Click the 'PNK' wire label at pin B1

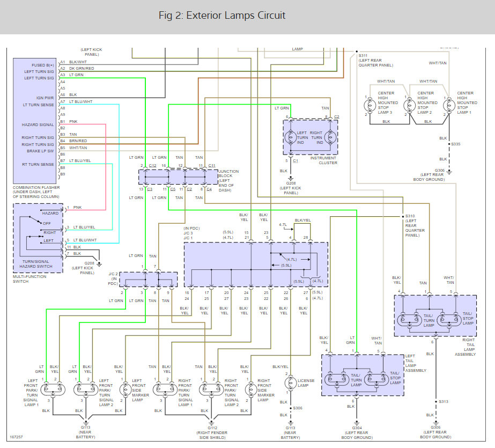pos(73,122)
